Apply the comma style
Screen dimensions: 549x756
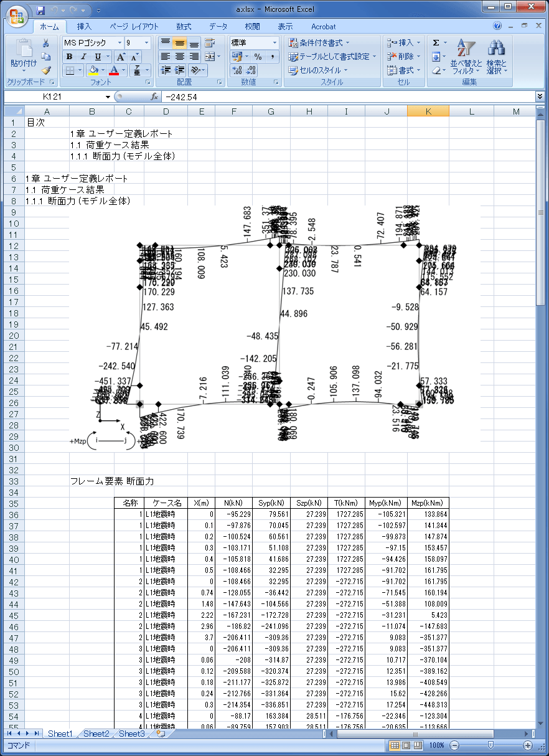tap(273, 57)
